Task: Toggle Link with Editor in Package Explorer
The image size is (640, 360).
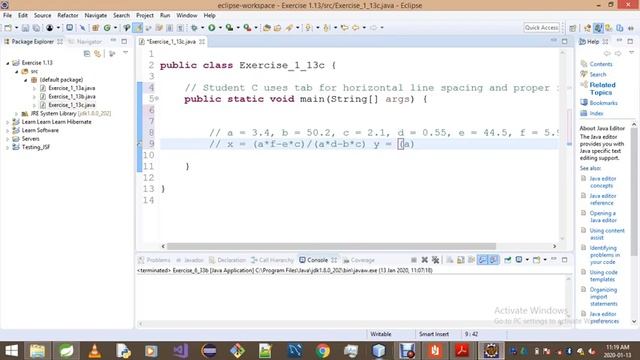Action: [98, 53]
